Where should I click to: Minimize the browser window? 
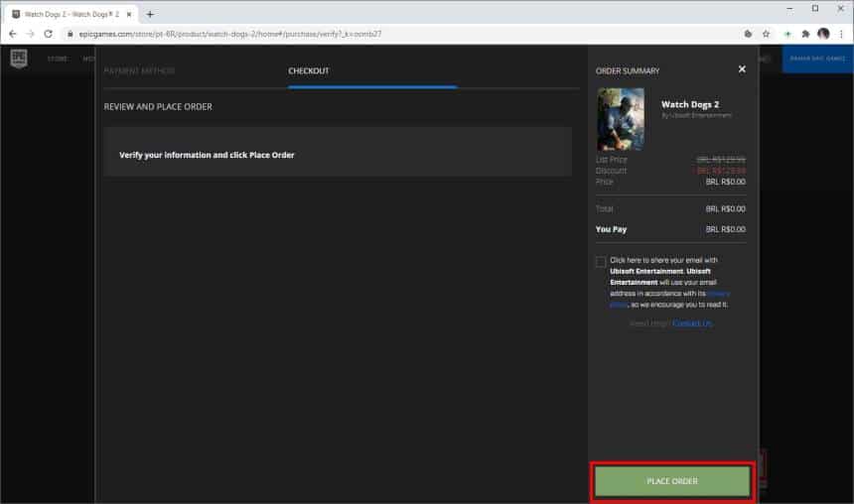(789, 9)
